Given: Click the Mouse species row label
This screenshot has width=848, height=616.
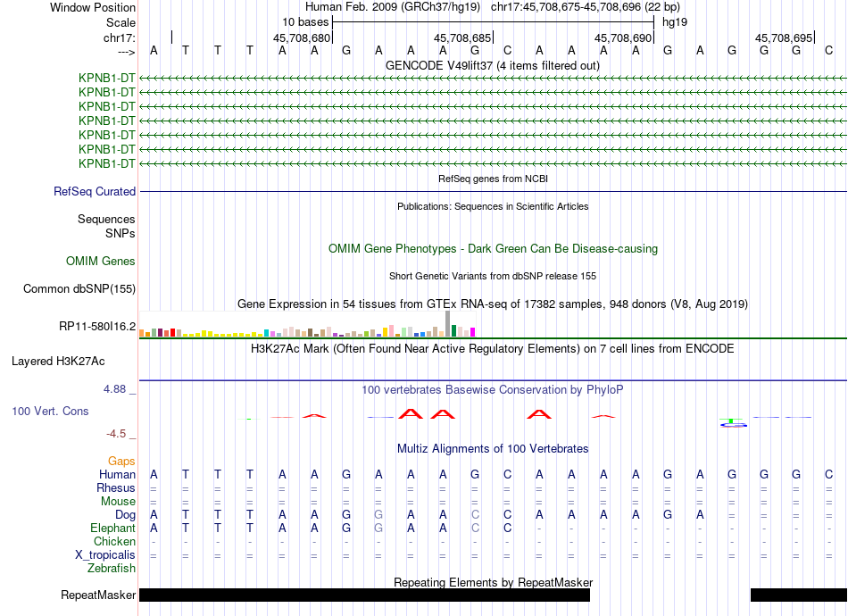Looking at the screenshot, I should (118, 502).
